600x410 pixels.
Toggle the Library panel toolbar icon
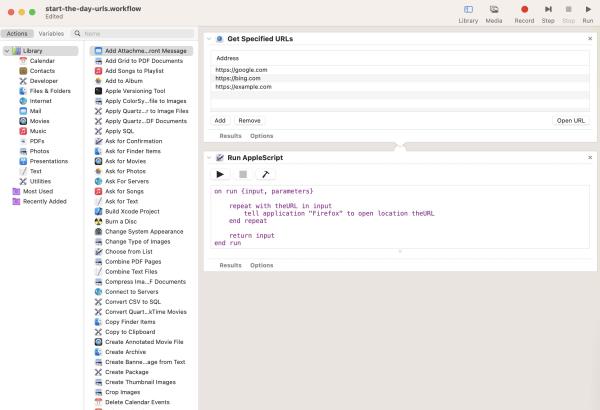coord(467,13)
